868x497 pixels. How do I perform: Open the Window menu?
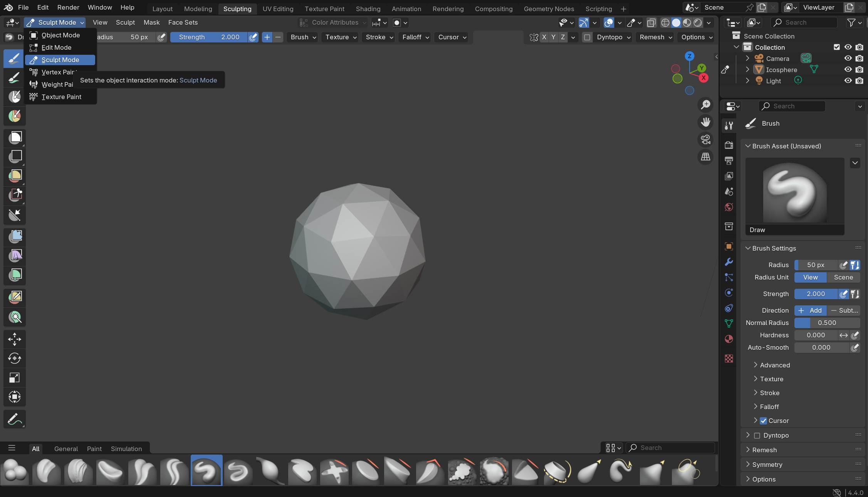click(100, 7)
